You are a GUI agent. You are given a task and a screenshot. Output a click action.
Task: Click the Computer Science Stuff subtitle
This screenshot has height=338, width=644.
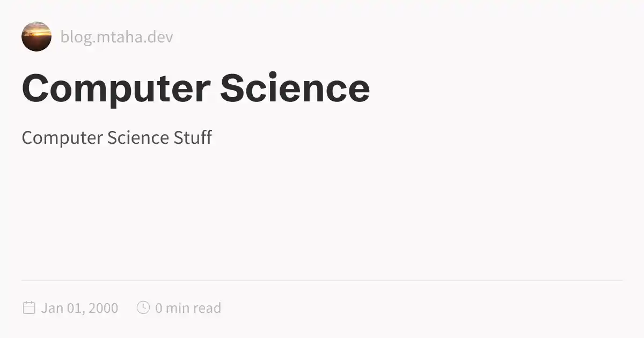[x=116, y=138]
